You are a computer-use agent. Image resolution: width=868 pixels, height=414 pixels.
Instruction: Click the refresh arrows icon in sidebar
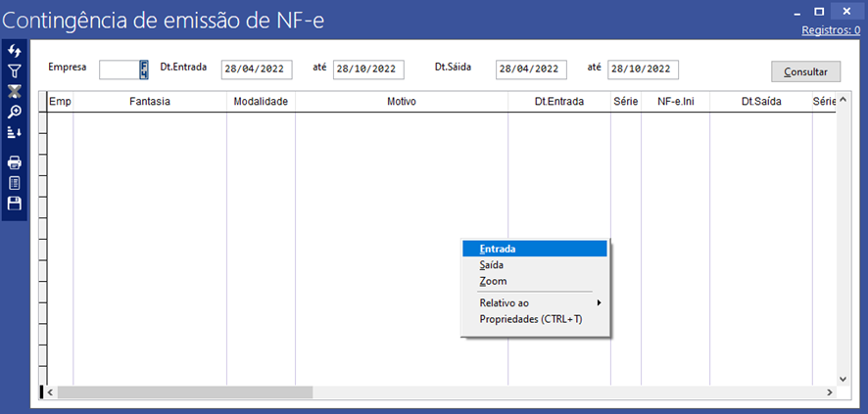tap(15, 51)
